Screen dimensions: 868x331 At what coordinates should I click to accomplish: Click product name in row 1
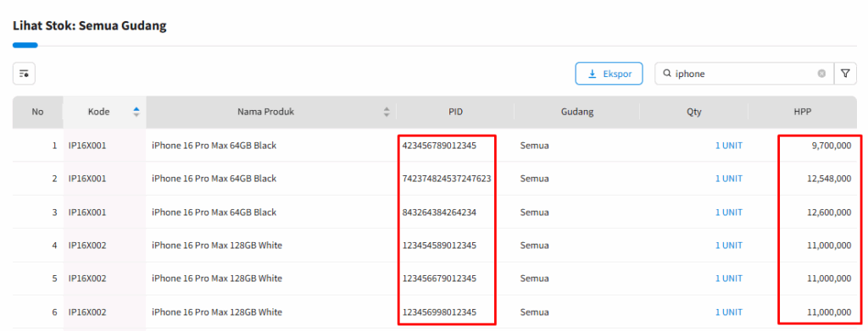click(x=214, y=146)
